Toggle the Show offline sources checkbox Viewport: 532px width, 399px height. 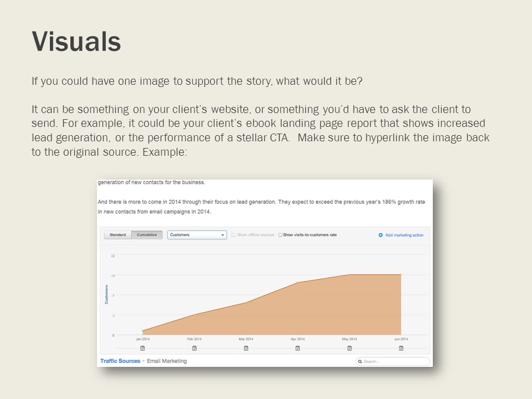coord(233,235)
